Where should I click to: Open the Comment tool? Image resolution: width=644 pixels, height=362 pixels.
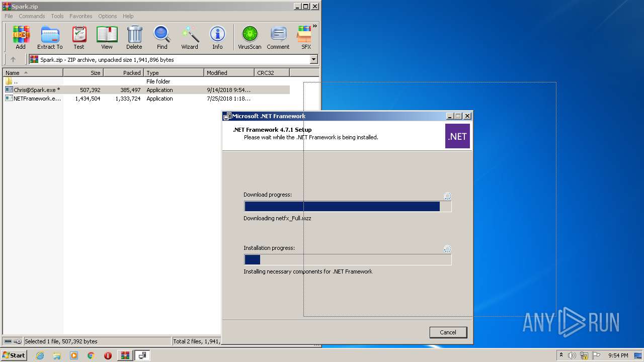278,38
